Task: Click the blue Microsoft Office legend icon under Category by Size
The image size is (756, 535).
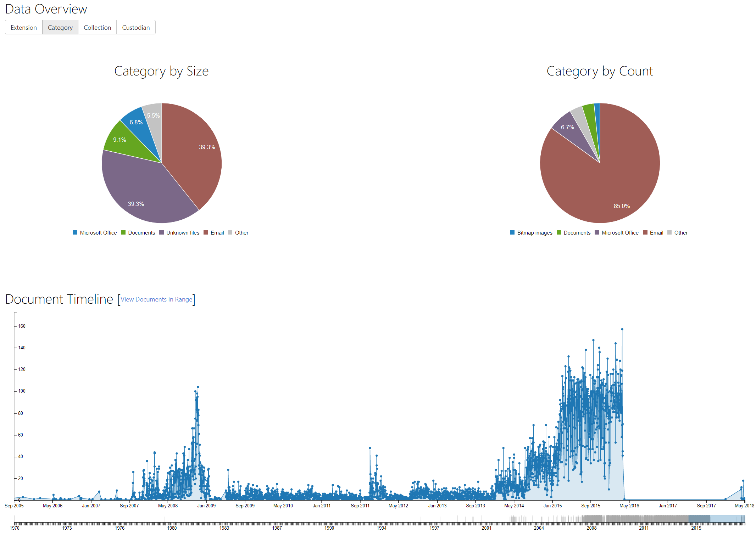Action: 74,232
